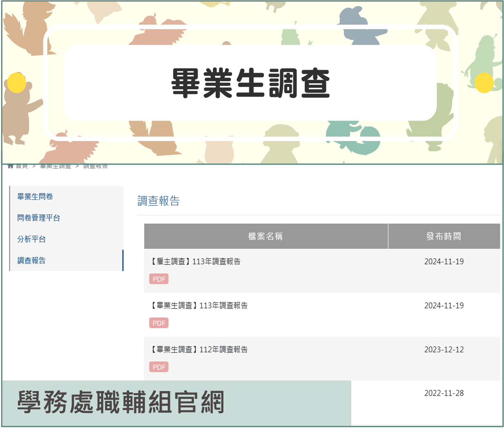504x434 pixels.
Task: Open the PDF icon for 113年畢業生調查報告
Action: (x=158, y=323)
